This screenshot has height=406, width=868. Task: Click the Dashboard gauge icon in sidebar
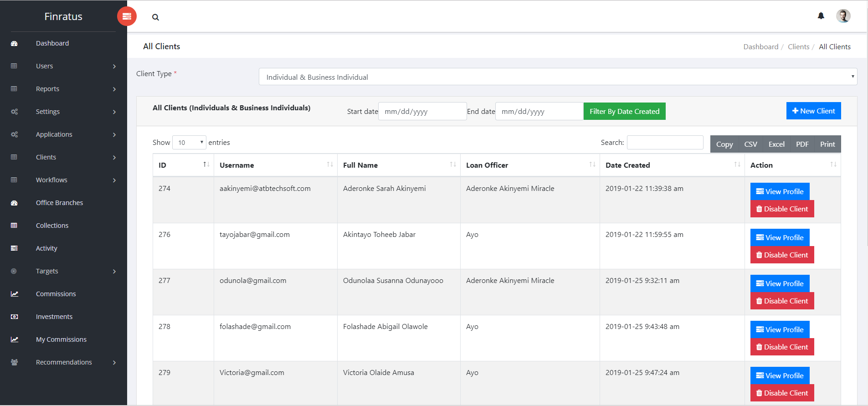14,44
